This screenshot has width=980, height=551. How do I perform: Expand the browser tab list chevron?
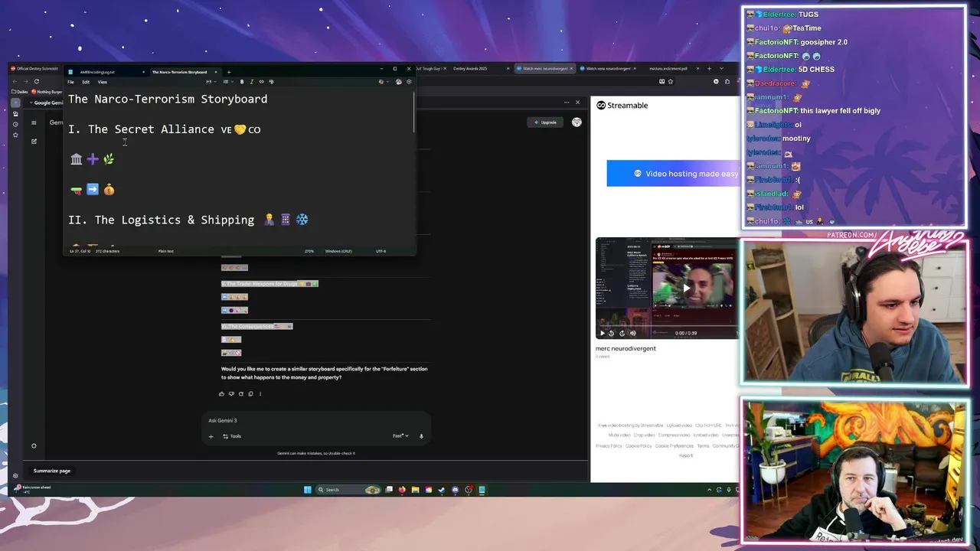(721, 69)
